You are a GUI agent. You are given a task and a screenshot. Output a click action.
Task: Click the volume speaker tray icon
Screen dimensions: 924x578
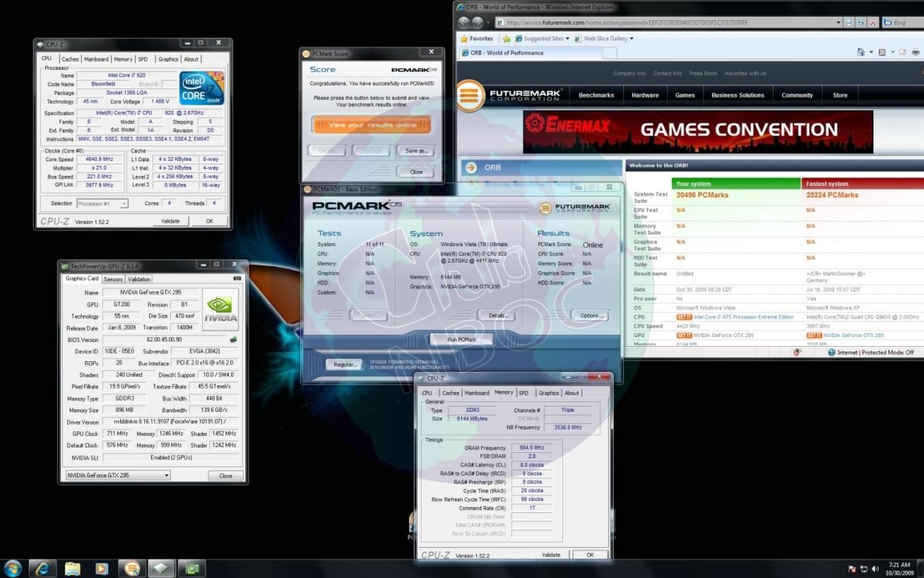(875, 568)
